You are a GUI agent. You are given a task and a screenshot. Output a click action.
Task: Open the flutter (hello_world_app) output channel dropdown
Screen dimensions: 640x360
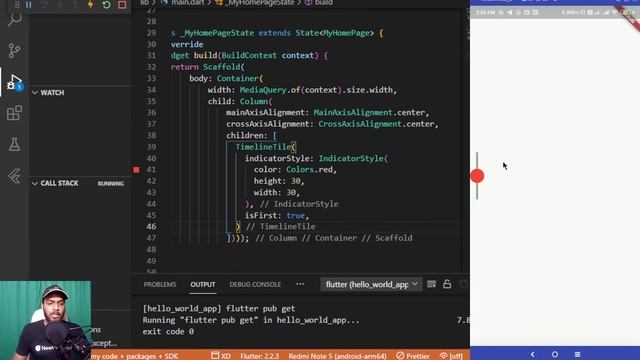(x=371, y=284)
